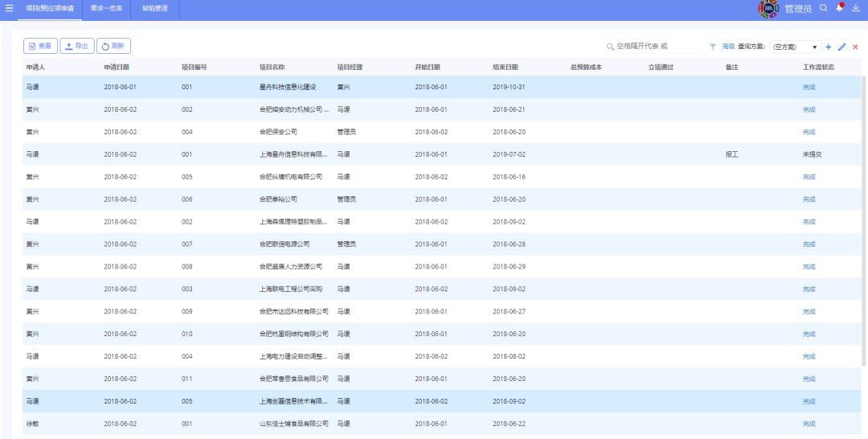The image size is (868, 439).
Task: Click 未提交 workflow status
Action: tap(812, 154)
